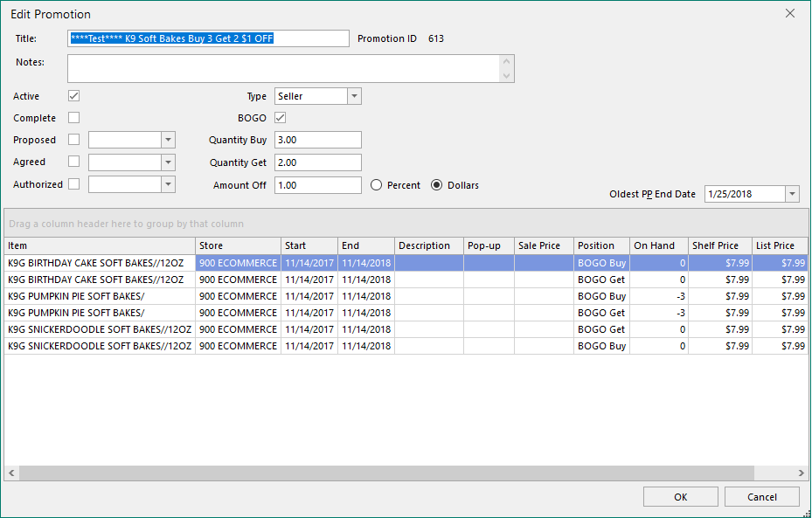Toggle the Active checkbox

pos(74,96)
